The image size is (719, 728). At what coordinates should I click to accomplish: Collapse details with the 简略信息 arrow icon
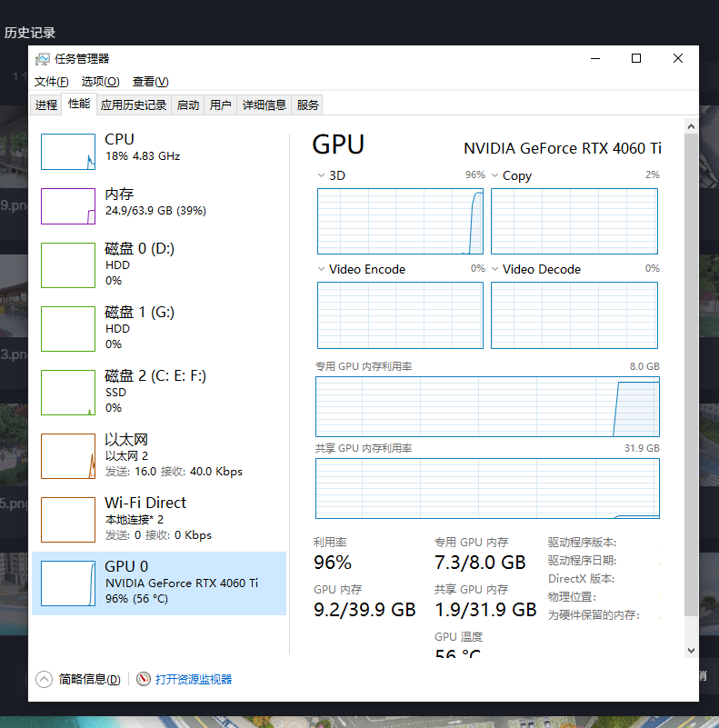(44, 679)
